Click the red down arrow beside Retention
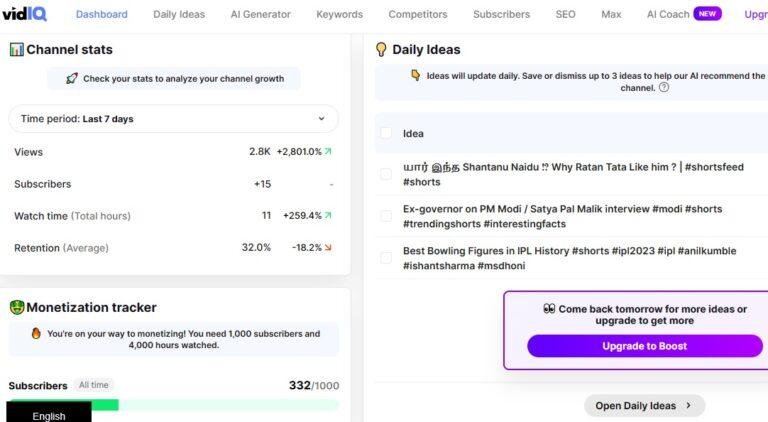768x422 pixels. (x=328, y=248)
